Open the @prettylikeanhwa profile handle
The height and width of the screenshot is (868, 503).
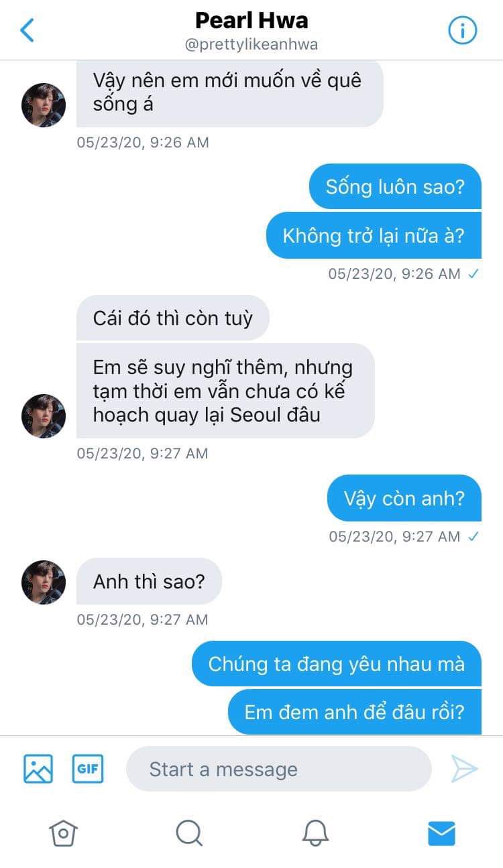coord(251,45)
